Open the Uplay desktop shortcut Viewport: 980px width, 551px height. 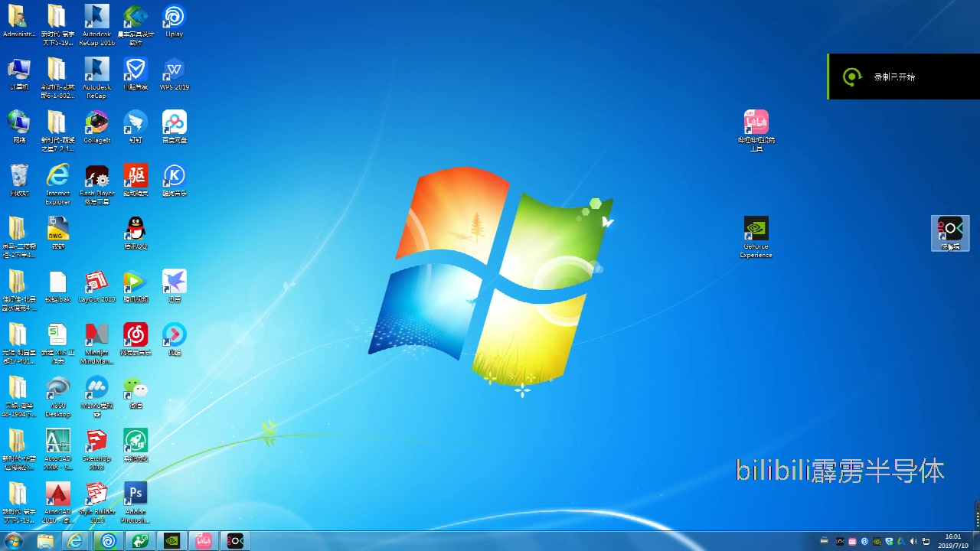(174, 21)
